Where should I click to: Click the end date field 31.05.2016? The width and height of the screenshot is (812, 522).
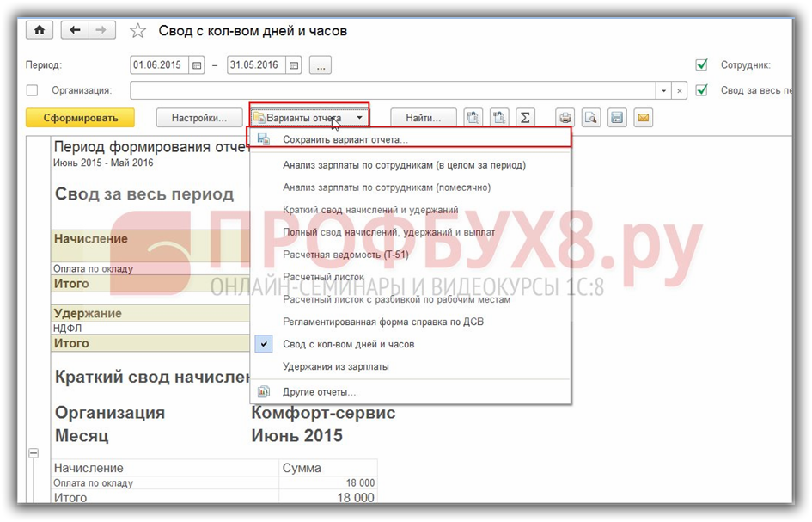[x=255, y=65]
